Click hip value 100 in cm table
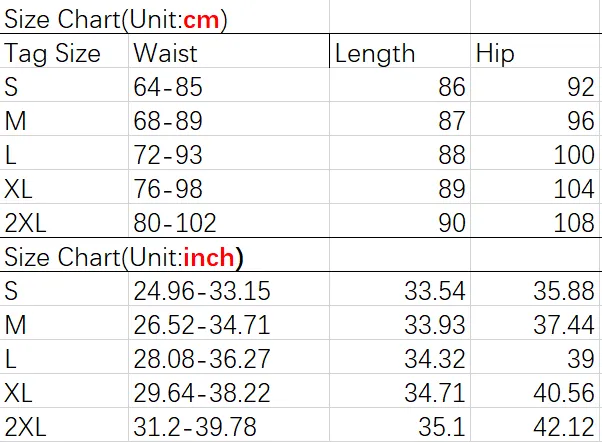The width and height of the screenshot is (602, 442). (536, 153)
